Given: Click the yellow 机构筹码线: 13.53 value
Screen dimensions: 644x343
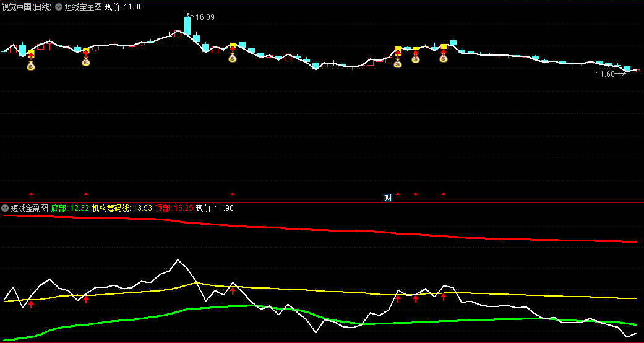Looking at the screenshot, I should point(122,208).
